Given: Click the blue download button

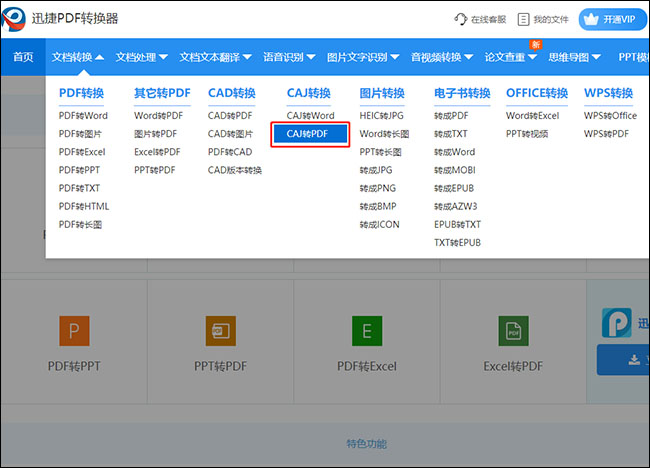Looking at the screenshot, I should [623, 360].
